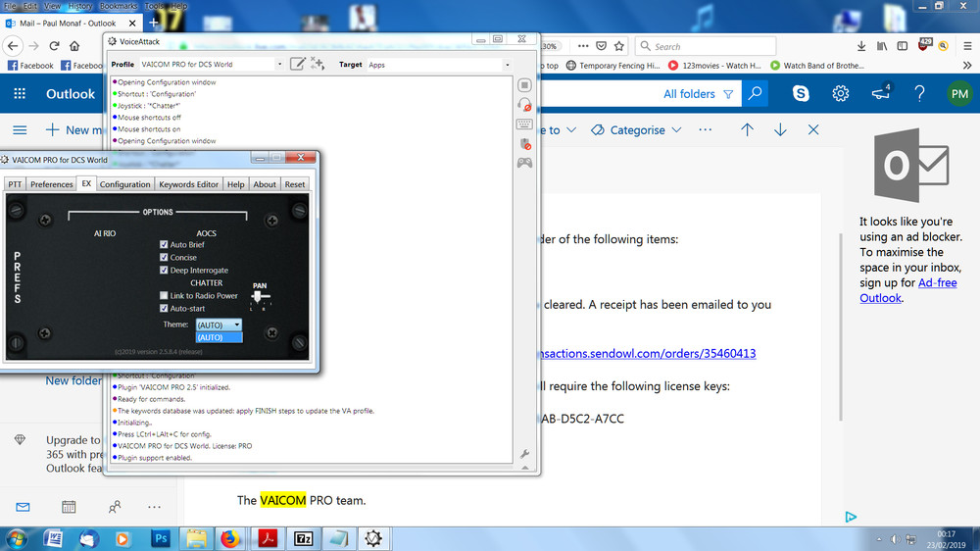Open Photoshop from the taskbar
The image size is (980, 551).
point(161,538)
